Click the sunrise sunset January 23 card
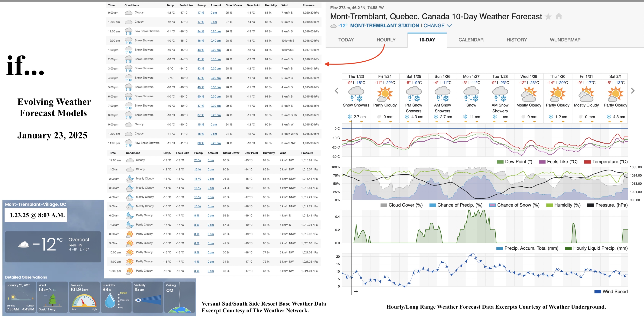The height and width of the screenshot is (327, 644). pos(21,297)
